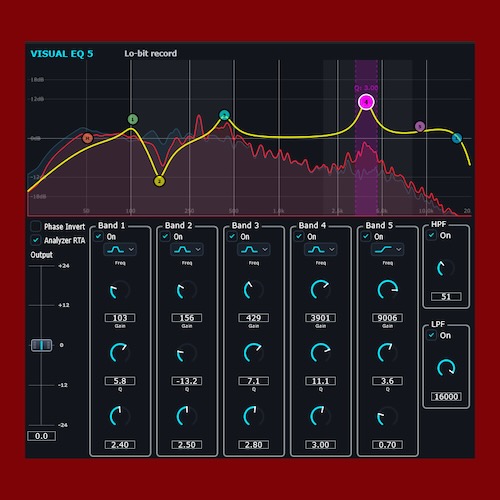The height and width of the screenshot is (500, 500).
Task: Click the Band 2 Gain knob
Action: pyautogui.click(x=187, y=353)
